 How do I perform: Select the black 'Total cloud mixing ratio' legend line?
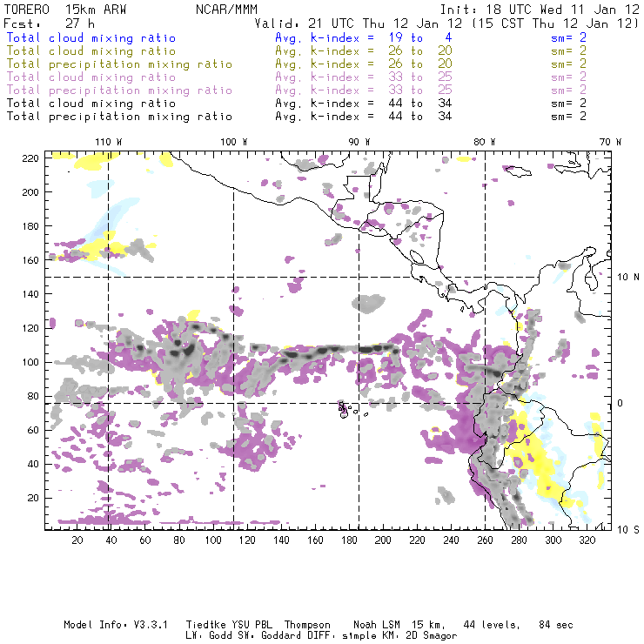click(x=91, y=103)
